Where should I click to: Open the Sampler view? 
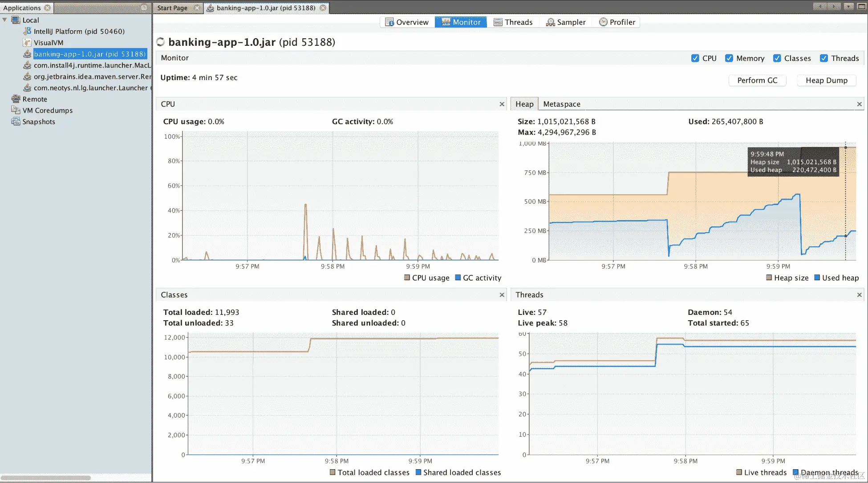566,22
